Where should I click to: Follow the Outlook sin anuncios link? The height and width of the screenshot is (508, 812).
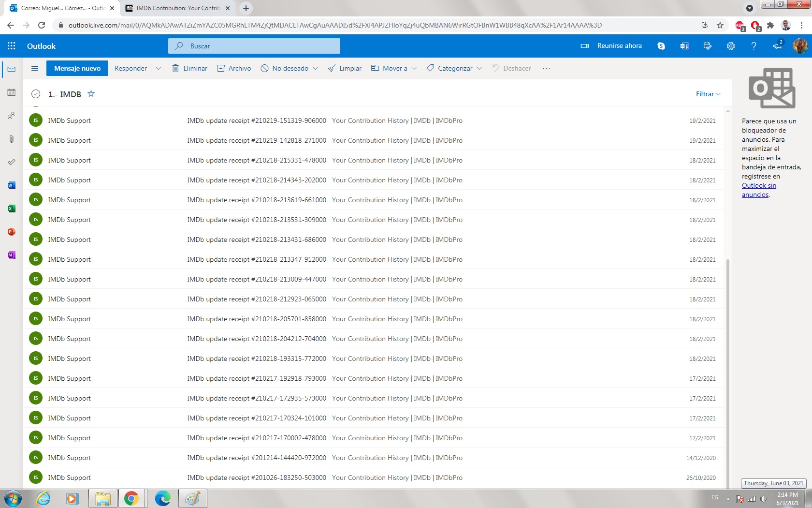pos(759,190)
